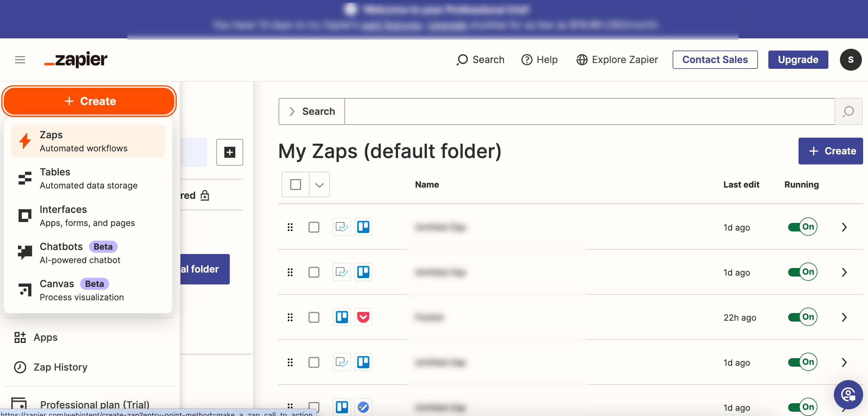Open the bulk select dropdown arrow
Screen dimensions: 868x416
(319, 185)
